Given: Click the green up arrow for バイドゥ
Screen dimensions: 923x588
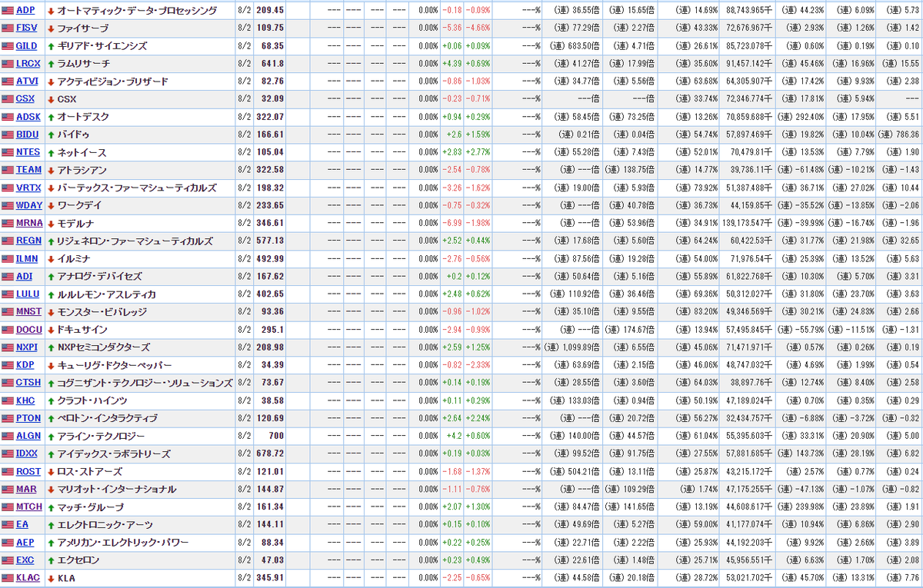Looking at the screenshot, I should [x=51, y=135].
